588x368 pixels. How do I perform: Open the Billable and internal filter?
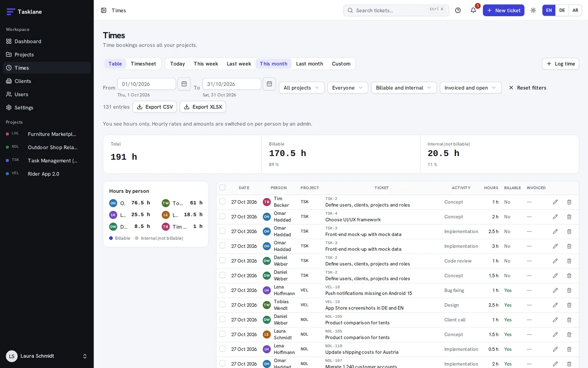(404, 88)
